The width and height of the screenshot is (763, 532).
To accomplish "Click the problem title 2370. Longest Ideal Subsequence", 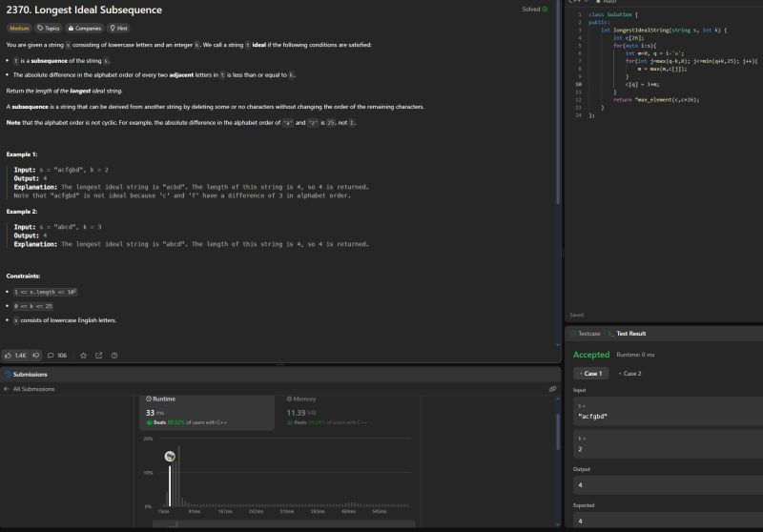I will pyautogui.click(x=84, y=10).
